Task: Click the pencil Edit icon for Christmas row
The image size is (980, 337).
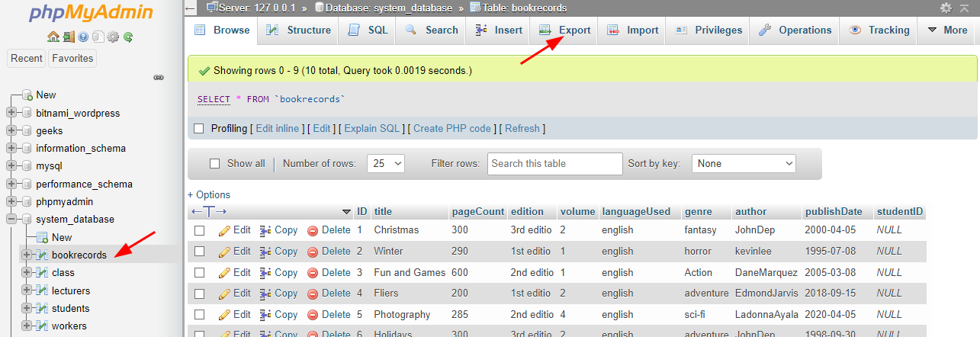Action: (224, 230)
